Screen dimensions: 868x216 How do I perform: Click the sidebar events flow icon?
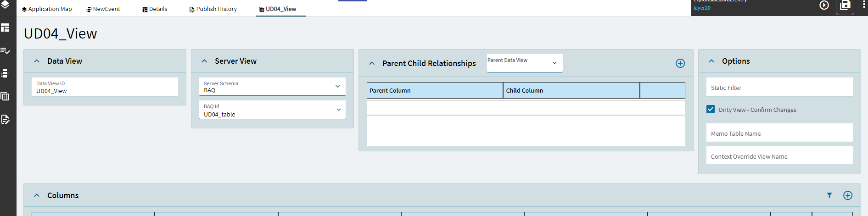click(x=6, y=73)
